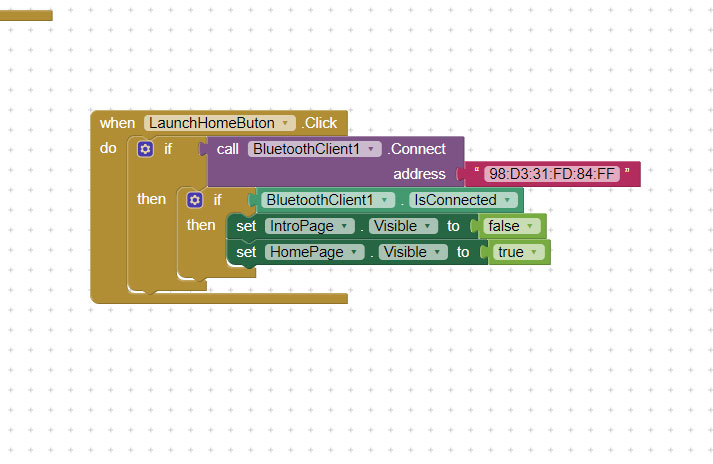Viewport: 713px width, 464px height.
Task: Select the set IntroPage.Visible block by its set label
Action: 246,226
